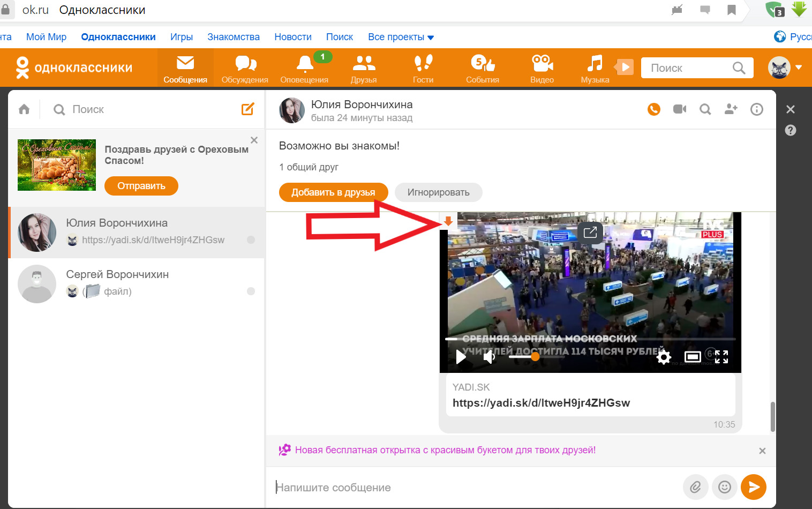This screenshot has width=812, height=509.
Task: Play the video
Action: 461,357
